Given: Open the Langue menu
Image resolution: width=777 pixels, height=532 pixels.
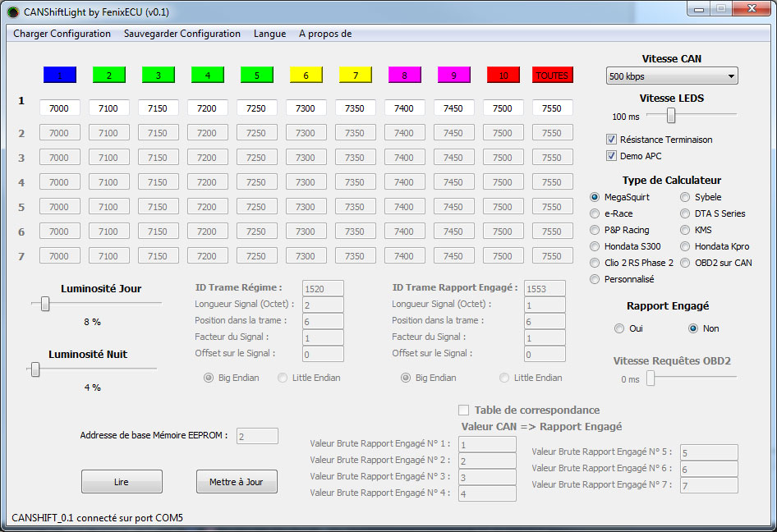Looking at the screenshot, I should pyautogui.click(x=269, y=34).
